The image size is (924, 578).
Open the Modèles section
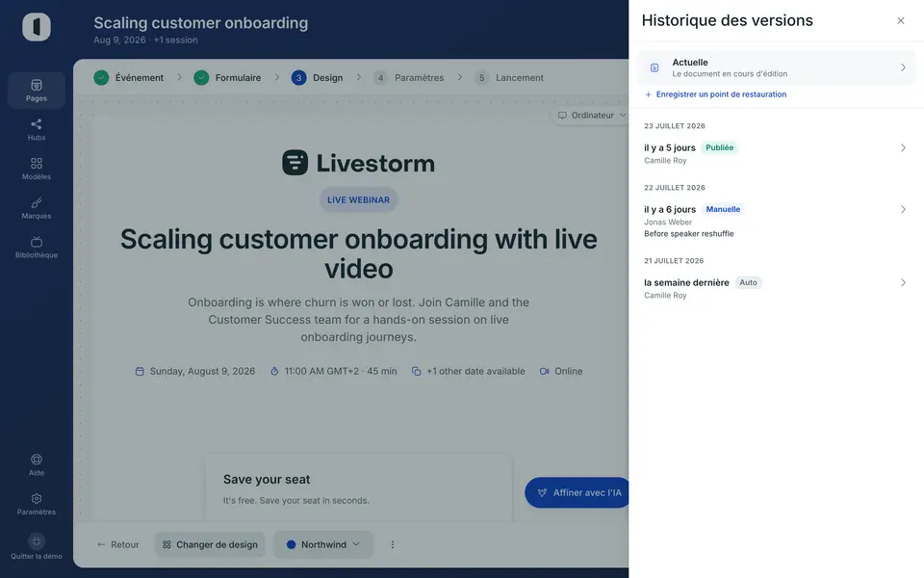tap(37, 169)
